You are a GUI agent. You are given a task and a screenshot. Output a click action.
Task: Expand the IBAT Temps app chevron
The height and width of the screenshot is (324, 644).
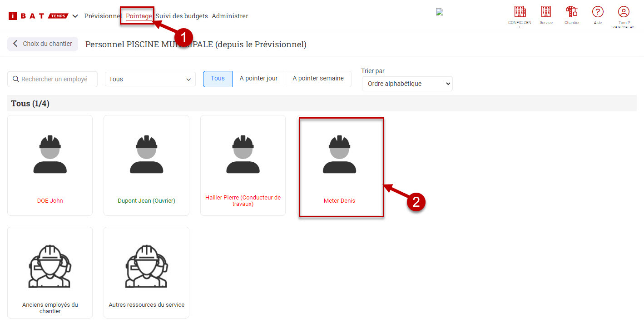[x=75, y=16]
